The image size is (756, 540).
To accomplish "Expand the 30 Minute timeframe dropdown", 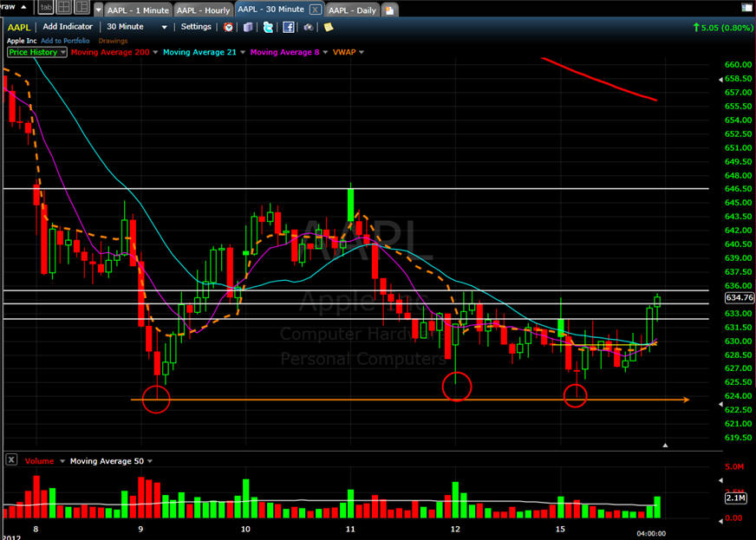I will click(164, 27).
